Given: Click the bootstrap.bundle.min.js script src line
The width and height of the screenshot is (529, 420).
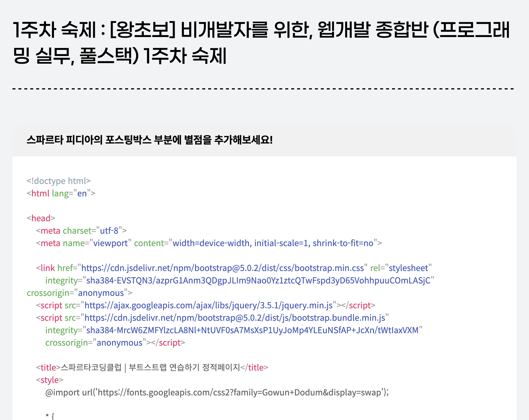Looking at the screenshot, I should [x=212, y=318].
